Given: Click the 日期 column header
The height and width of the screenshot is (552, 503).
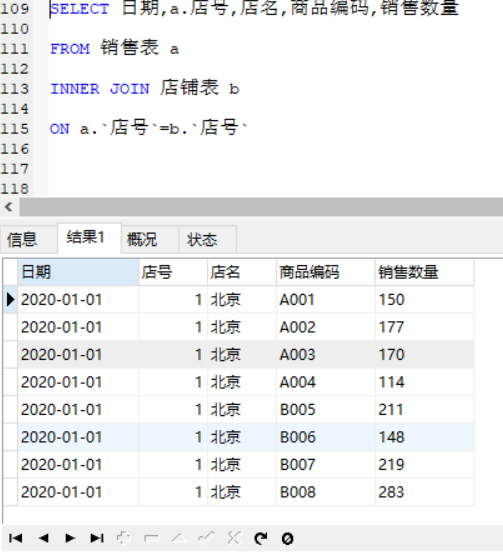Looking at the screenshot, I should click(x=78, y=272).
